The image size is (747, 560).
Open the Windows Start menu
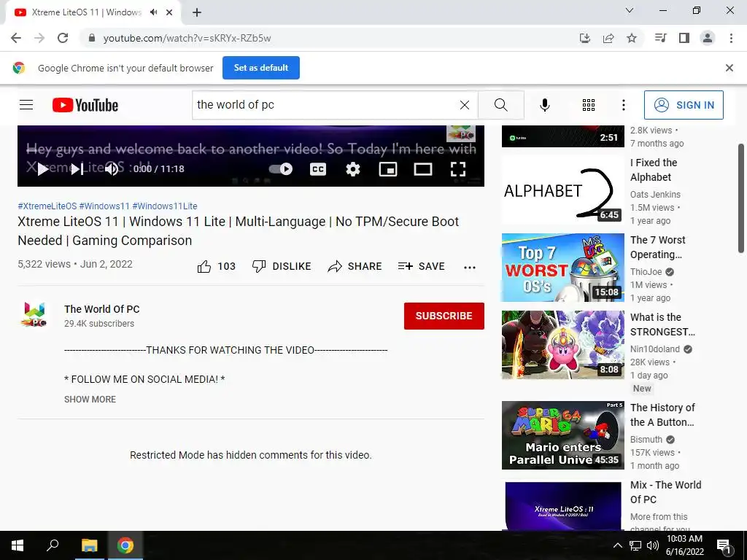[x=18, y=545]
